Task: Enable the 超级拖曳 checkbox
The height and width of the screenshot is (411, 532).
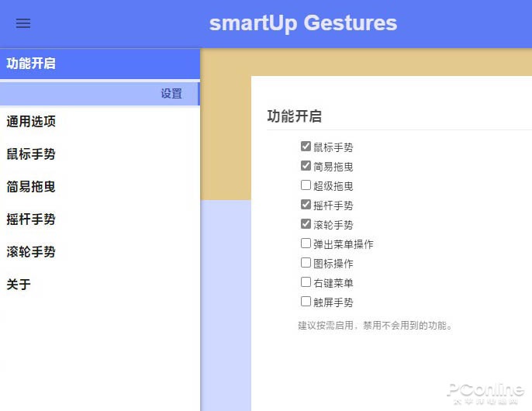Action: (x=306, y=185)
